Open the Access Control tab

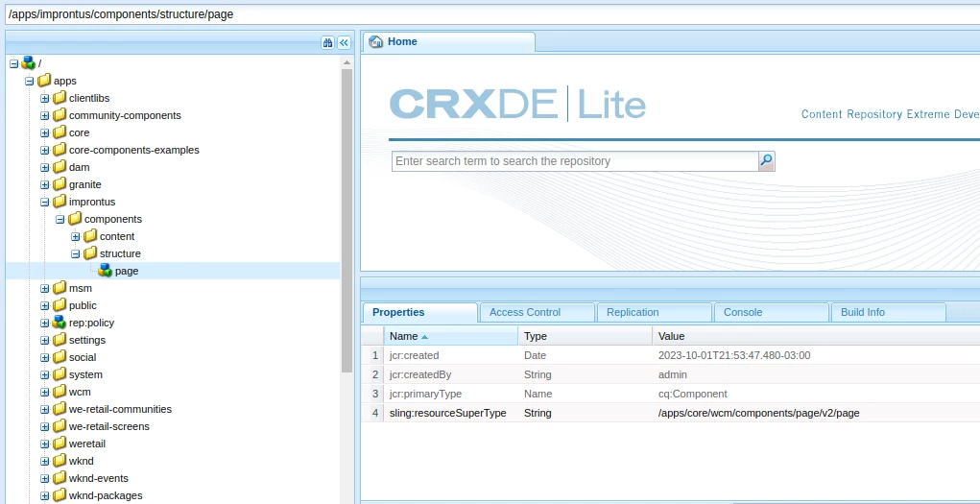(537, 313)
